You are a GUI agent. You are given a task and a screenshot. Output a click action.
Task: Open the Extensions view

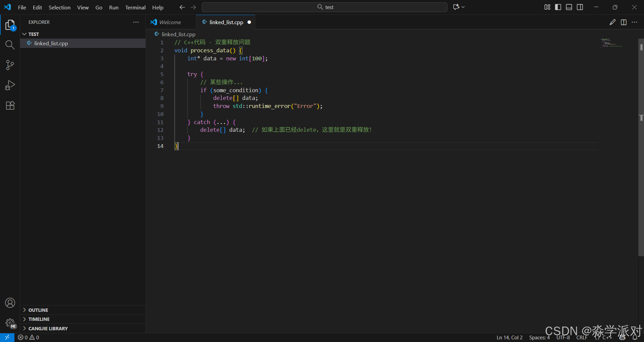(x=10, y=105)
